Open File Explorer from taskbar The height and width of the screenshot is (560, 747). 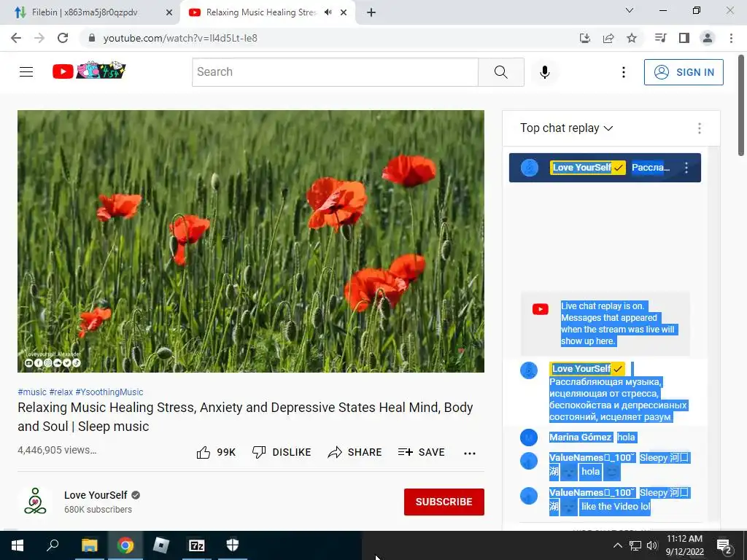click(89, 545)
